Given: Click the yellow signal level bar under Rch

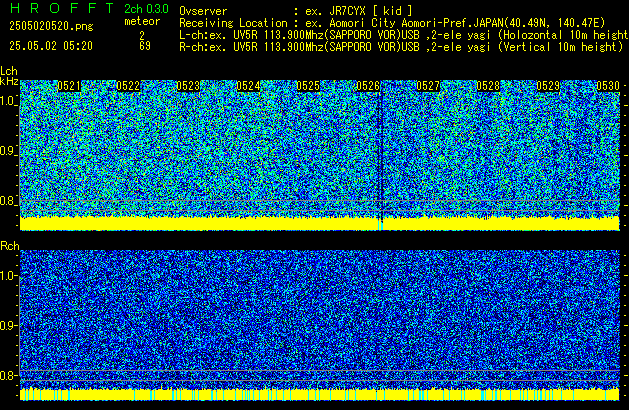Looking at the screenshot, I should coord(320,394).
